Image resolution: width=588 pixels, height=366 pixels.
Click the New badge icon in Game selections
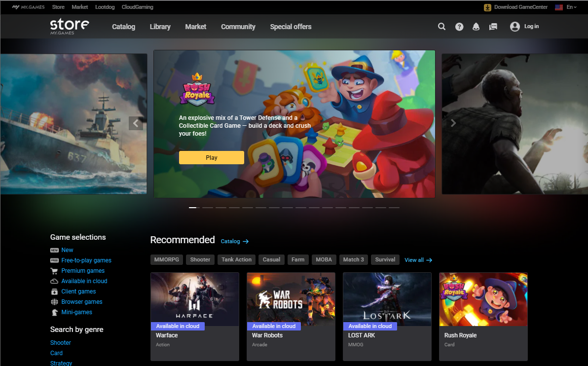click(x=54, y=250)
